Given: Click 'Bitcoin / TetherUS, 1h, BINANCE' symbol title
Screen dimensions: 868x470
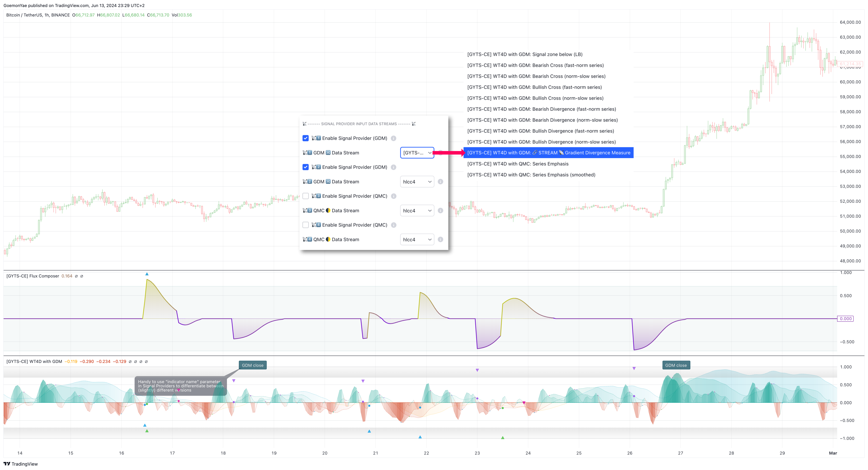Looking at the screenshot, I should pos(38,15).
